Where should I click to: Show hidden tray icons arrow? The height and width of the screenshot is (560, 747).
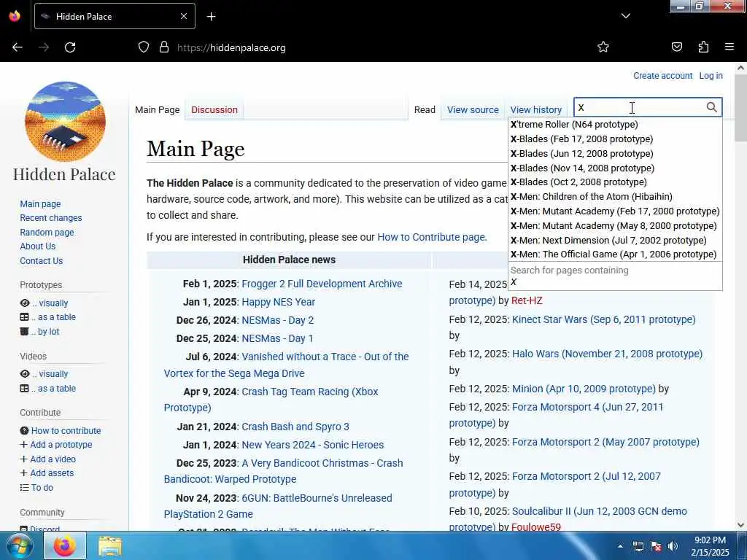[x=620, y=546]
